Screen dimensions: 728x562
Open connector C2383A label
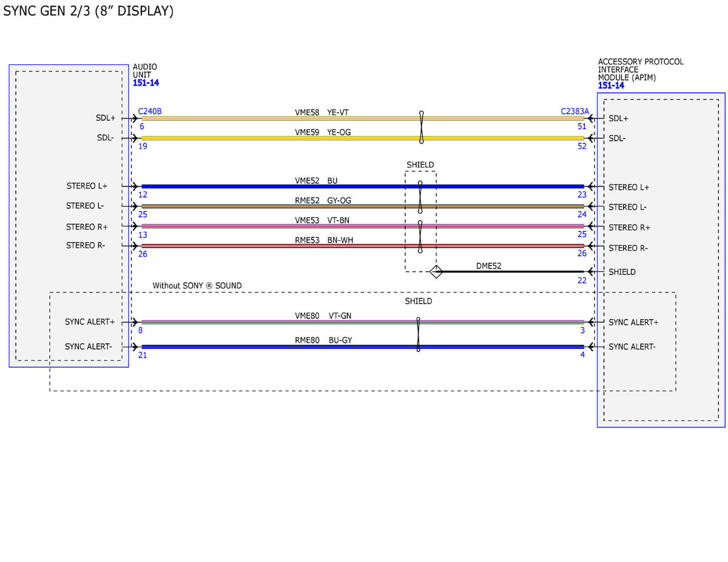[575, 111]
